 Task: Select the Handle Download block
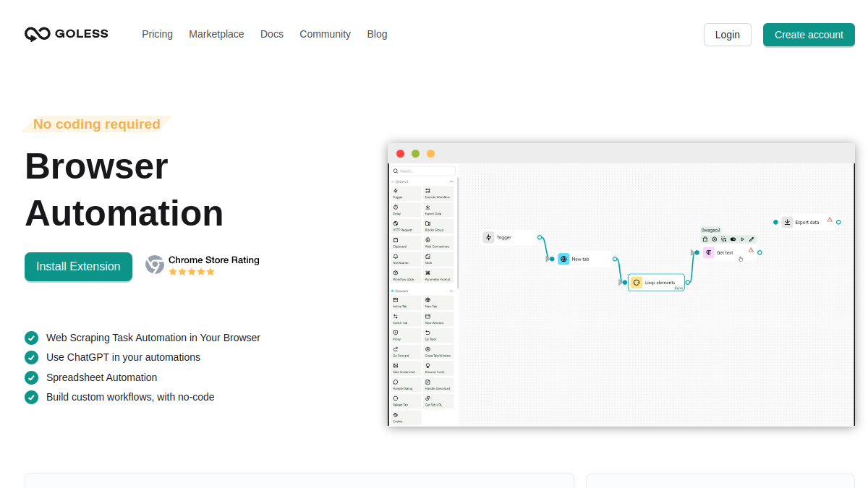tap(438, 385)
